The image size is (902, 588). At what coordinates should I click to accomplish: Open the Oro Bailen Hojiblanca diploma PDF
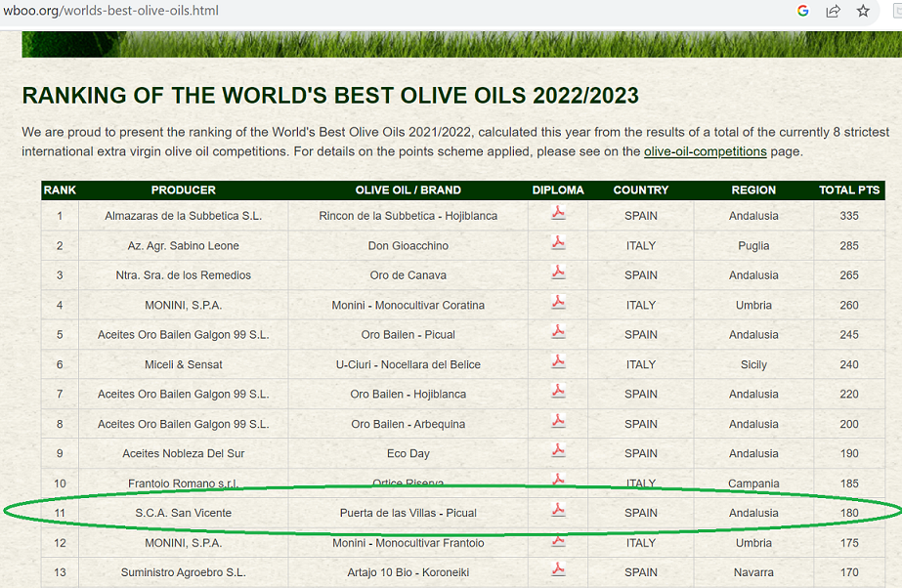click(558, 391)
